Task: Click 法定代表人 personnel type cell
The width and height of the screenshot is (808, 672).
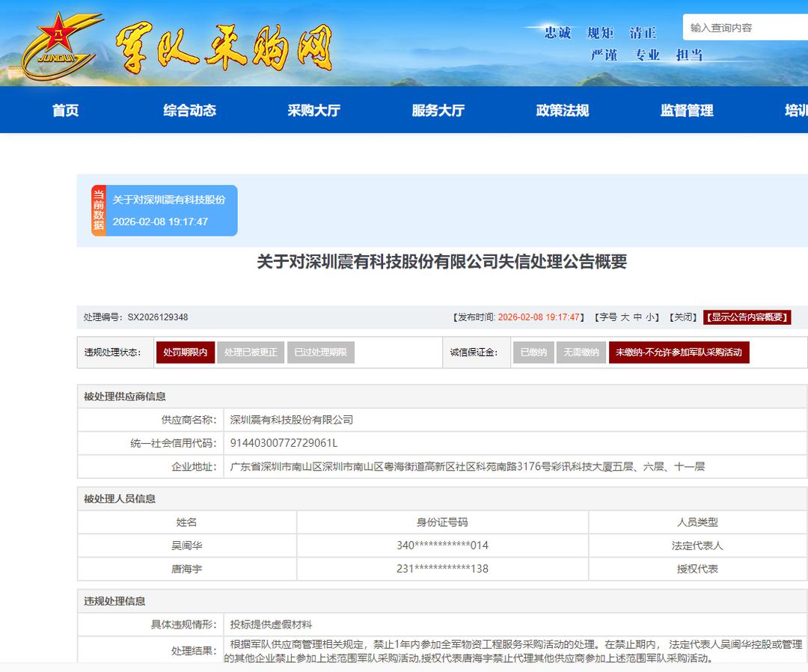Action: pyautogui.click(x=697, y=546)
